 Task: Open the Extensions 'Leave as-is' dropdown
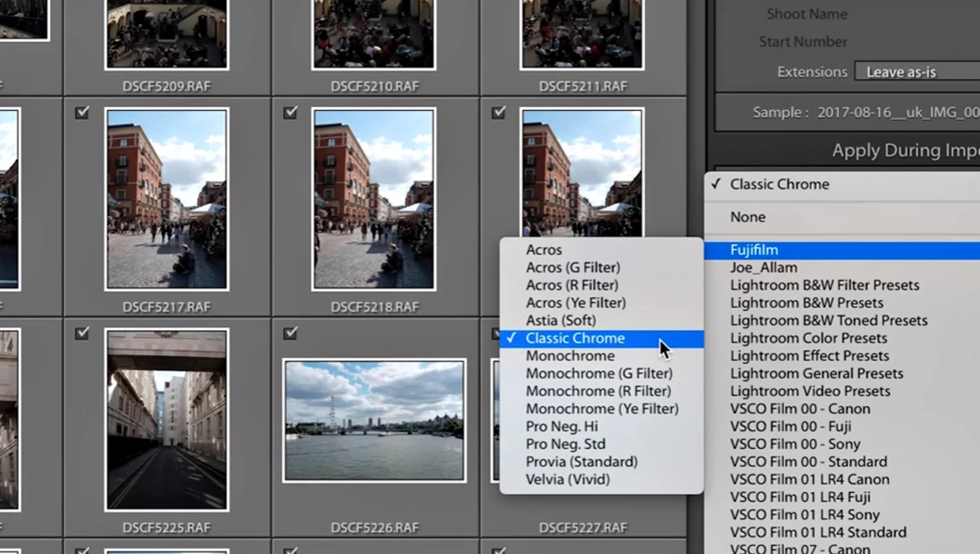click(x=917, y=72)
